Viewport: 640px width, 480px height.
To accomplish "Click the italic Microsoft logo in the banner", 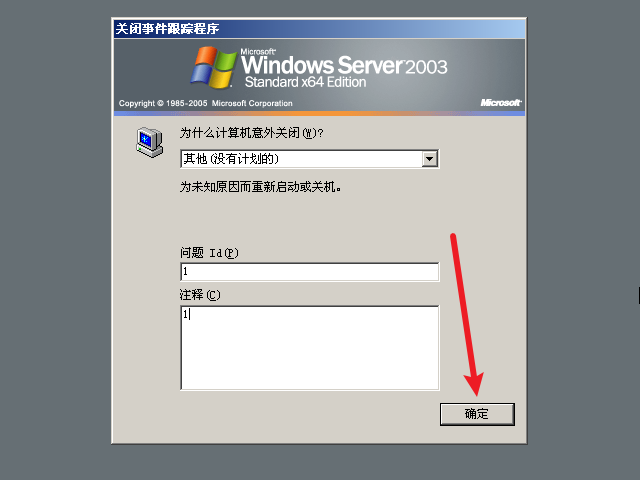I will tap(501, 102).
